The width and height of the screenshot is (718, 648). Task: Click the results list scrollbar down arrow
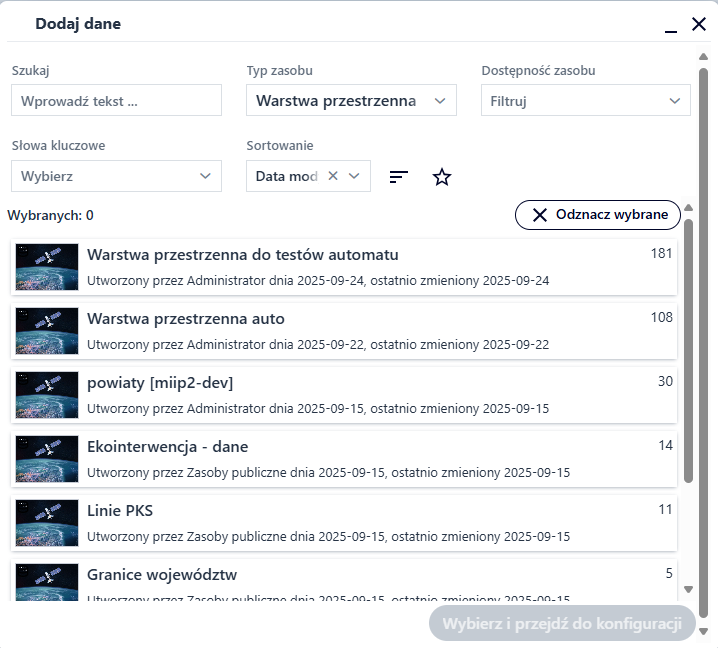[x=688, y=590]
